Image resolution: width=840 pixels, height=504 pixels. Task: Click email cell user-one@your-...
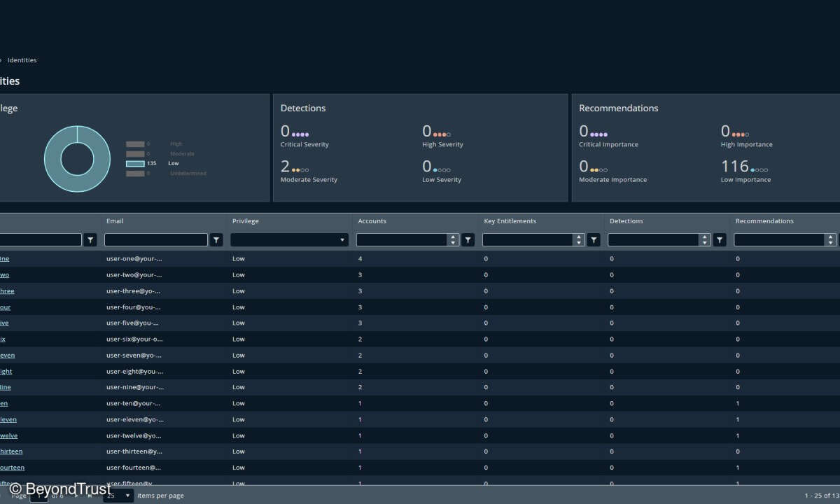[134, 259]
